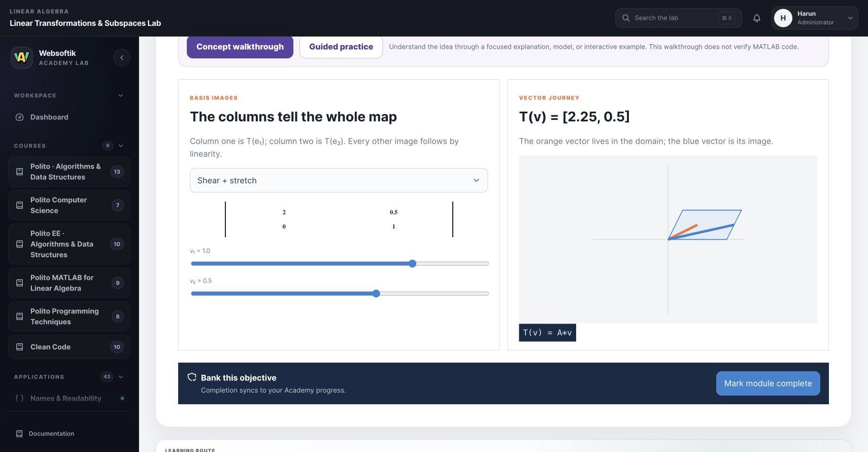This screenshot has width=868, height=452.
Task: Open Dashboard in the sidebar
Action: (x=69, y=117)
